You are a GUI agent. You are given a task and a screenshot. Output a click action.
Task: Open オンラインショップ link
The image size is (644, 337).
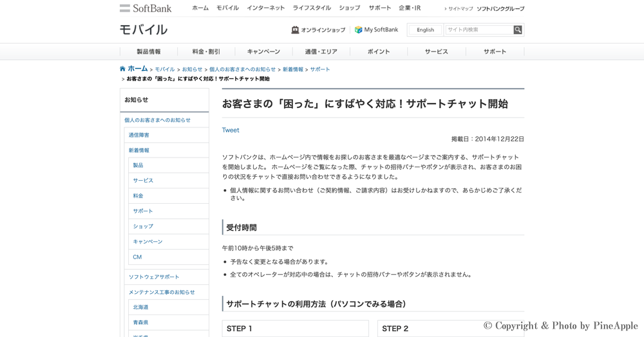point(323,30)
